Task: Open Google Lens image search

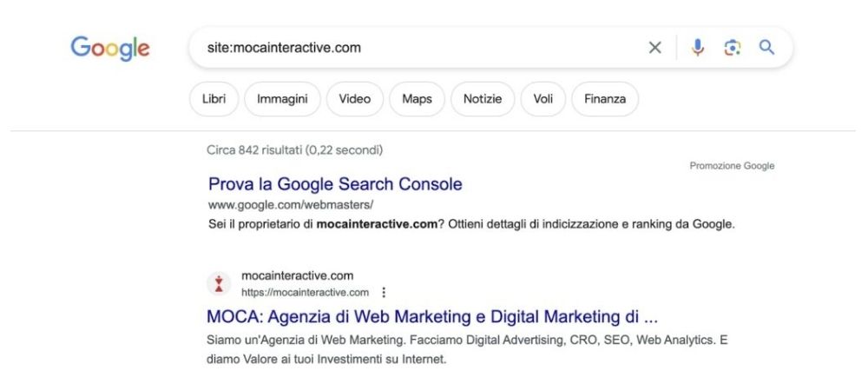Action: 733,48
